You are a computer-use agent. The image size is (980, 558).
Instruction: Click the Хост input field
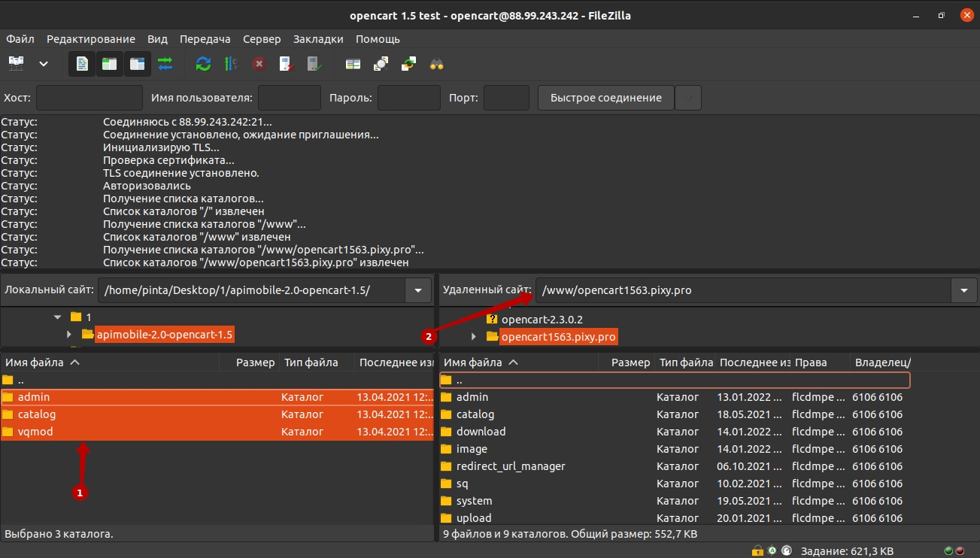click(89, 98)
